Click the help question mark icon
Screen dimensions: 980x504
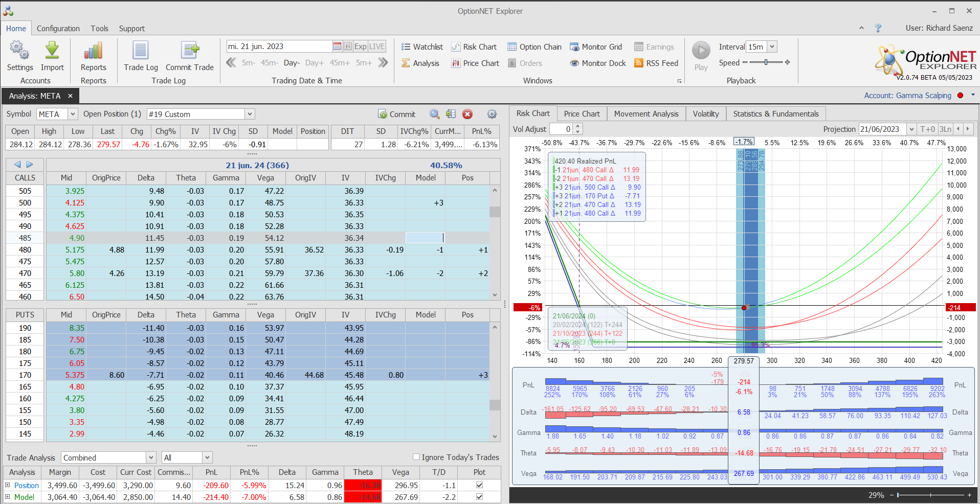tap(878, 28)
